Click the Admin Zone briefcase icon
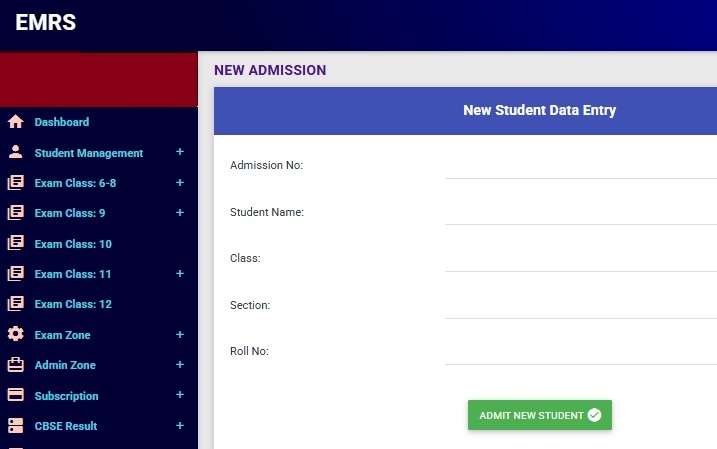Image resolution: width=717 pixels, height=449 pixels. tap(15, 365)
